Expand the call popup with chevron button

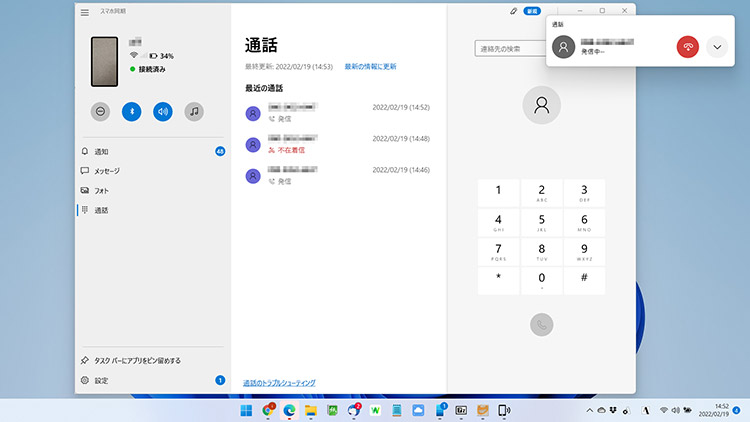tap(717, 47)
